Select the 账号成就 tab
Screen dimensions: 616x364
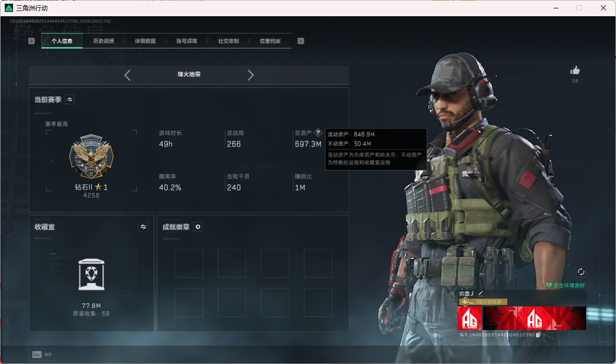(187, 41)
